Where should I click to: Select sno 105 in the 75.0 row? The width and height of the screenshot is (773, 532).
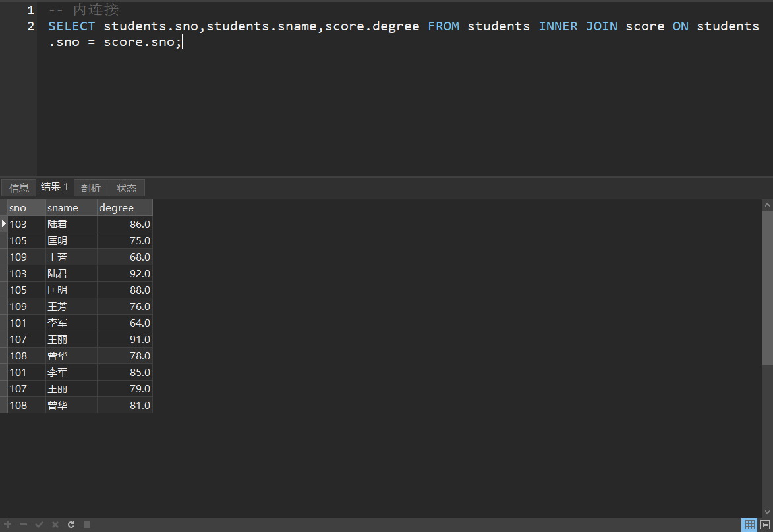click(26, 240)
